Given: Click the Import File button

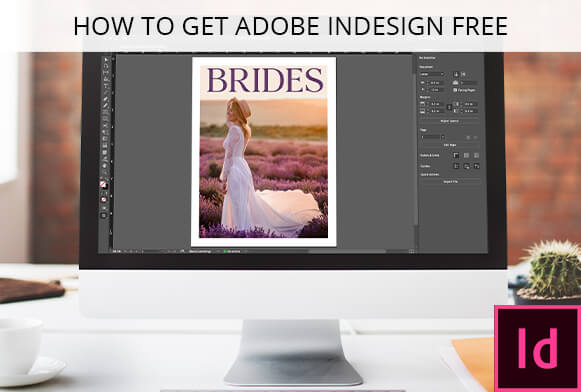Looking at the screenshot, I should tap(451, 182).
